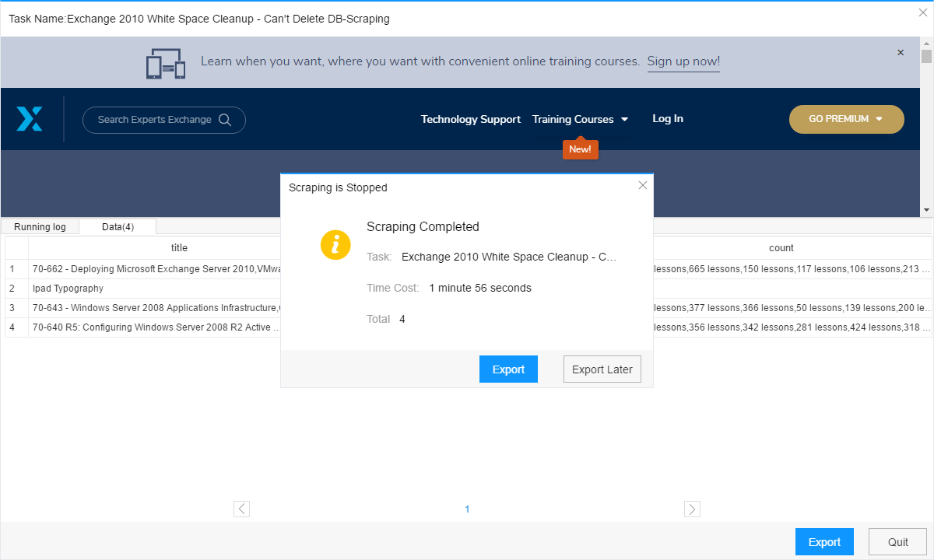Close the Scraping is Stopped dialog

pyautogui.click(x=642, y=185)
